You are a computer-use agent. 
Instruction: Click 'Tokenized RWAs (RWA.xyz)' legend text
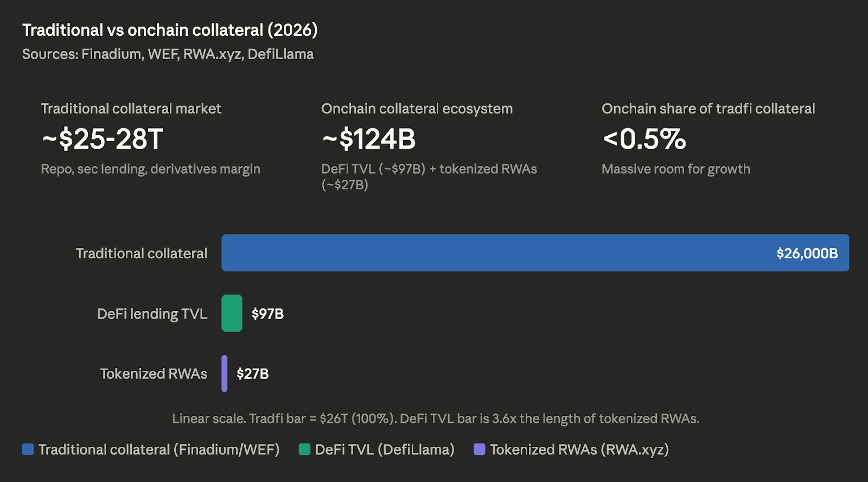pos(579,449)
